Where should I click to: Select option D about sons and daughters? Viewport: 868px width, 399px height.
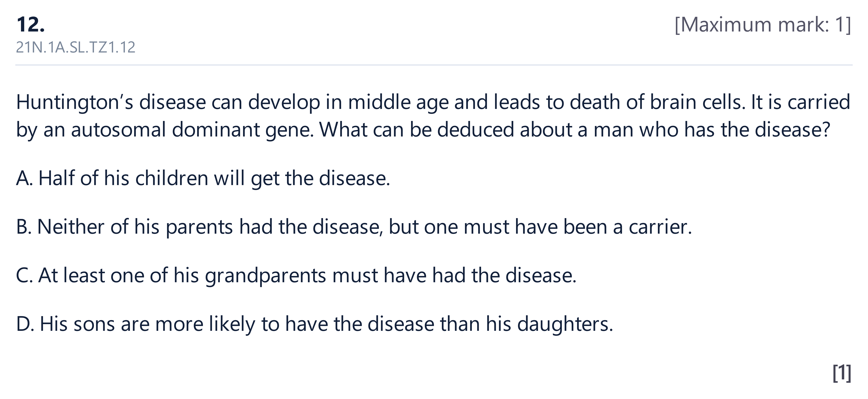pos(314,324)
